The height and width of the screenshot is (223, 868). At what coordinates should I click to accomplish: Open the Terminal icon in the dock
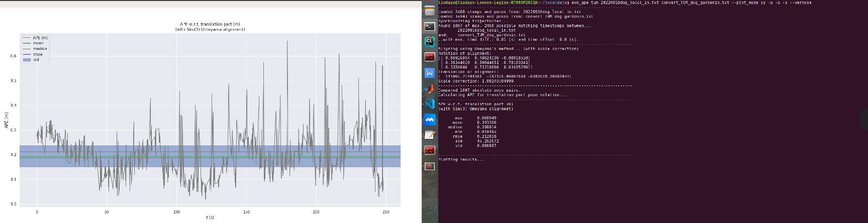[430, 27]
